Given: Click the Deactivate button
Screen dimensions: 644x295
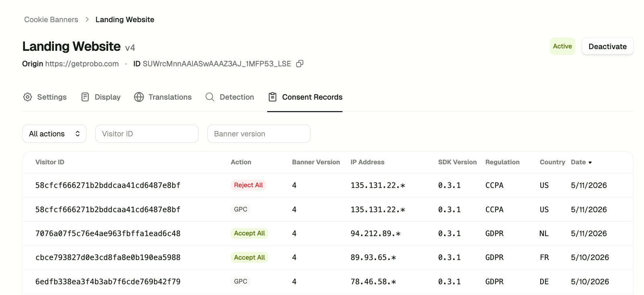Looking at the screenshot, I should [607, 46].
